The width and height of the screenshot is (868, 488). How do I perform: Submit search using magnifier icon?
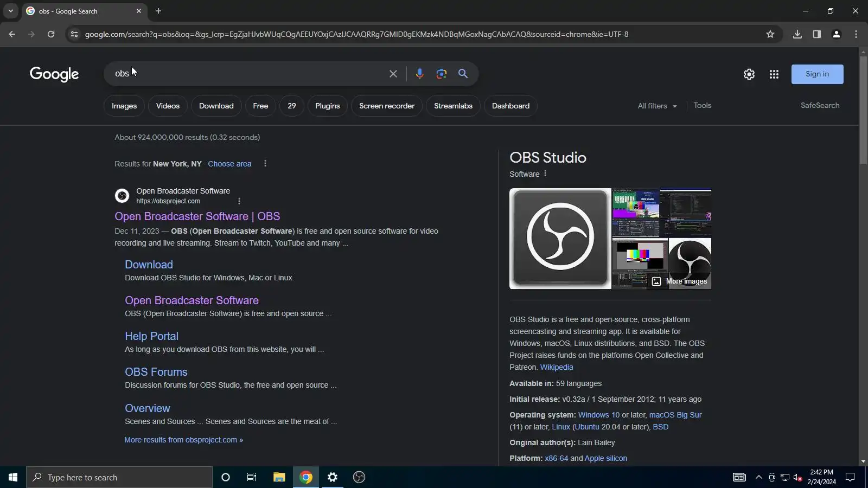(x=463, y=74)
